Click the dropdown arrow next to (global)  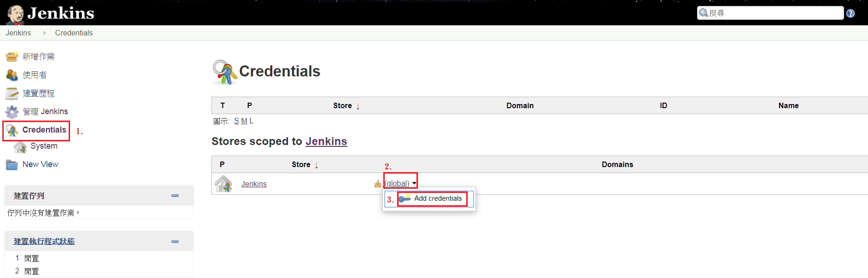click(414, 183)
